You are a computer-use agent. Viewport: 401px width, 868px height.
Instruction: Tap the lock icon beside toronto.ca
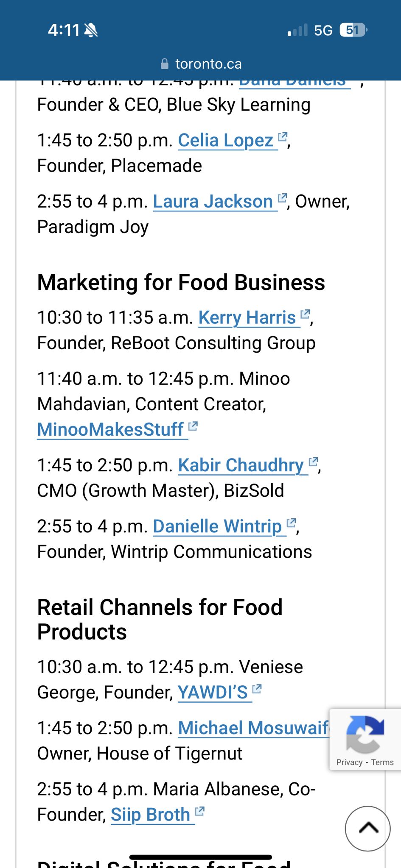point(165,64)
